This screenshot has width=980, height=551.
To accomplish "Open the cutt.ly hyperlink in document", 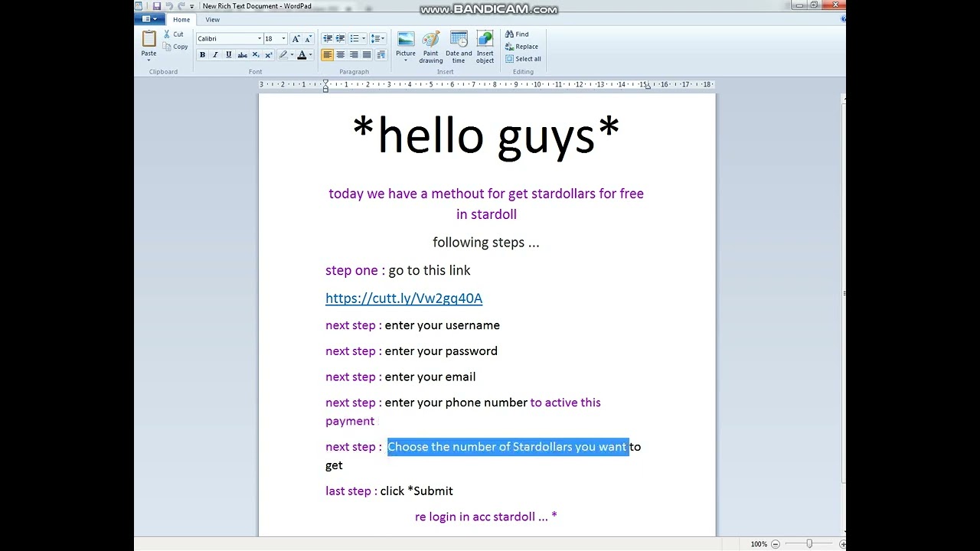I will [403, 298].
